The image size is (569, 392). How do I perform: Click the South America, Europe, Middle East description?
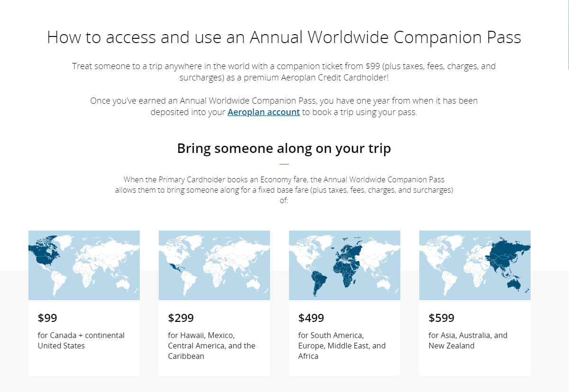click(x=342, y=346)
